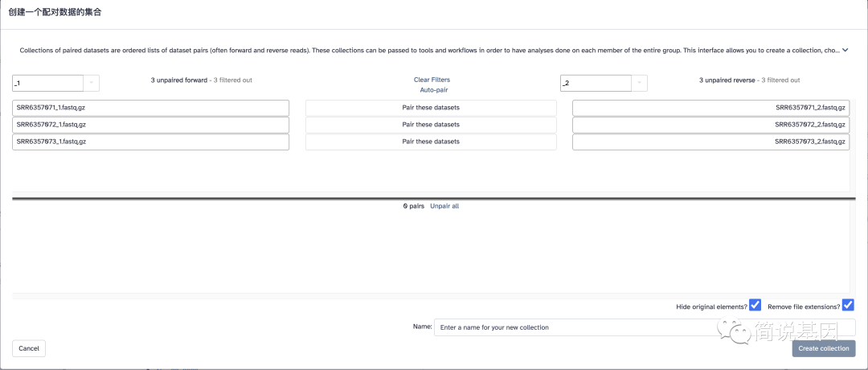This screenshot has height=370, width=868.
Task: Select reverse dataset SRR6357071_2.fastq.gz
Action: click(710, 108)
